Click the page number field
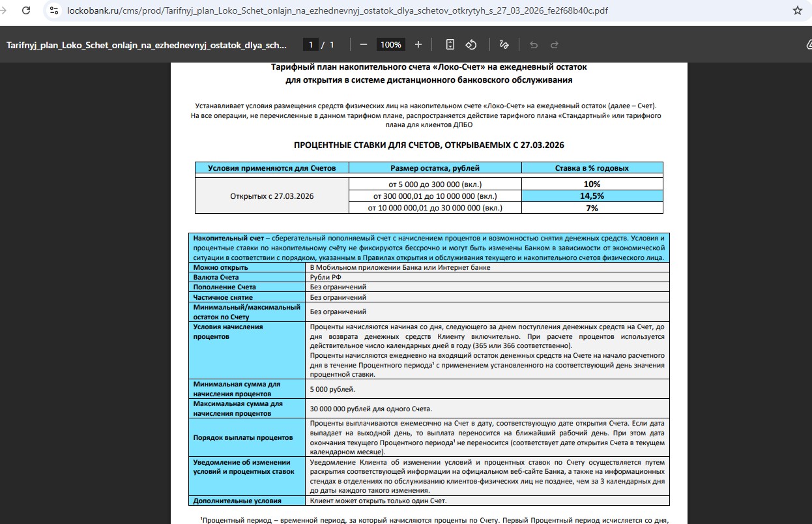This screenshot has height=524, width=812. [311, 44]
